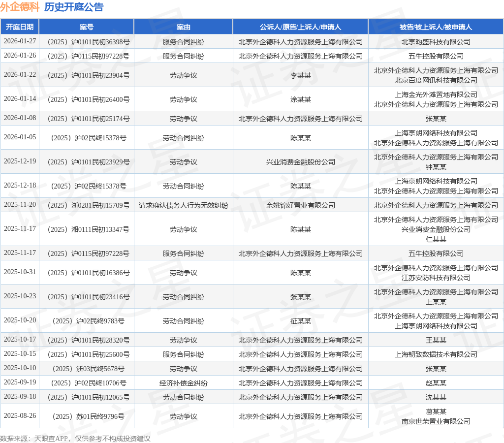Click 上海韧致数据技术有限公司
The width and height of the screenshot is (504, 443).
click(x=436, y=354)
